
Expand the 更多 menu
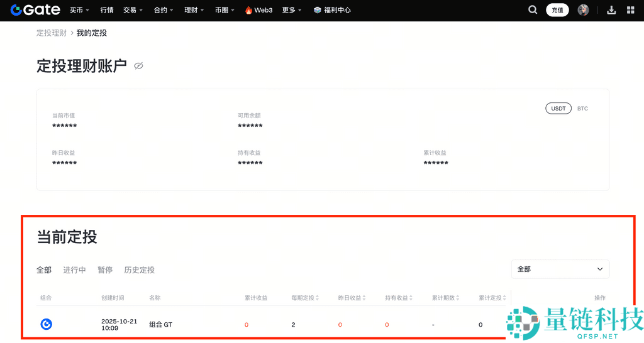point(292,10)
